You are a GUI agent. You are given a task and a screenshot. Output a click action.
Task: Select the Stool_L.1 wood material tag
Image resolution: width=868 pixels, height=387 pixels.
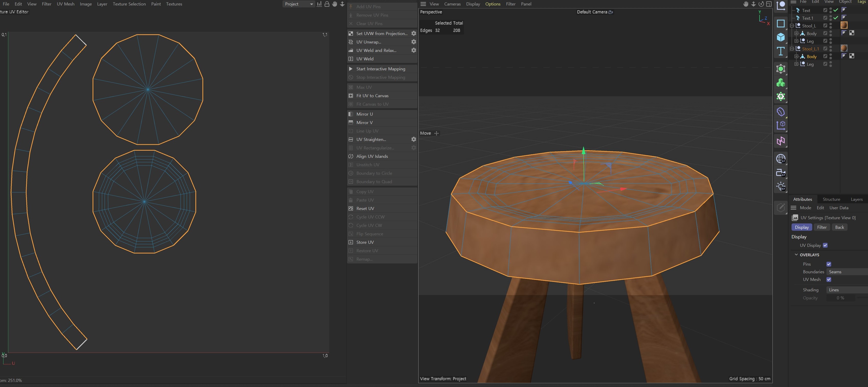click(x=844, y=48)
